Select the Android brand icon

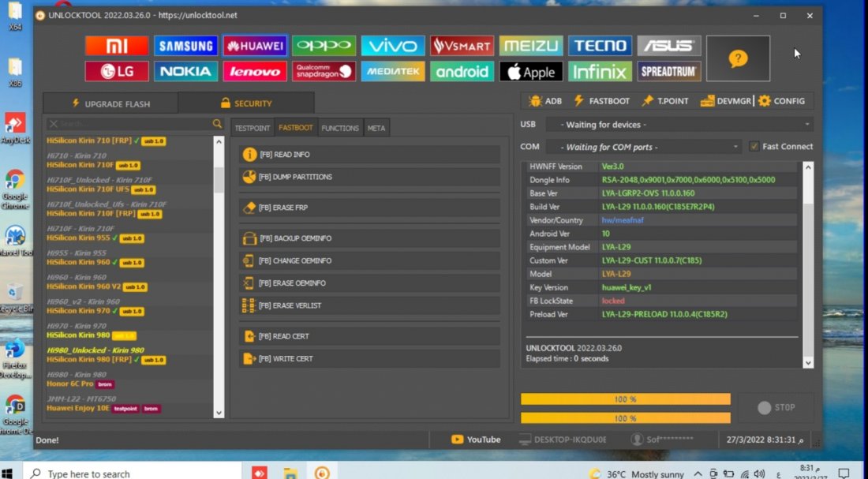pos(462,72)
